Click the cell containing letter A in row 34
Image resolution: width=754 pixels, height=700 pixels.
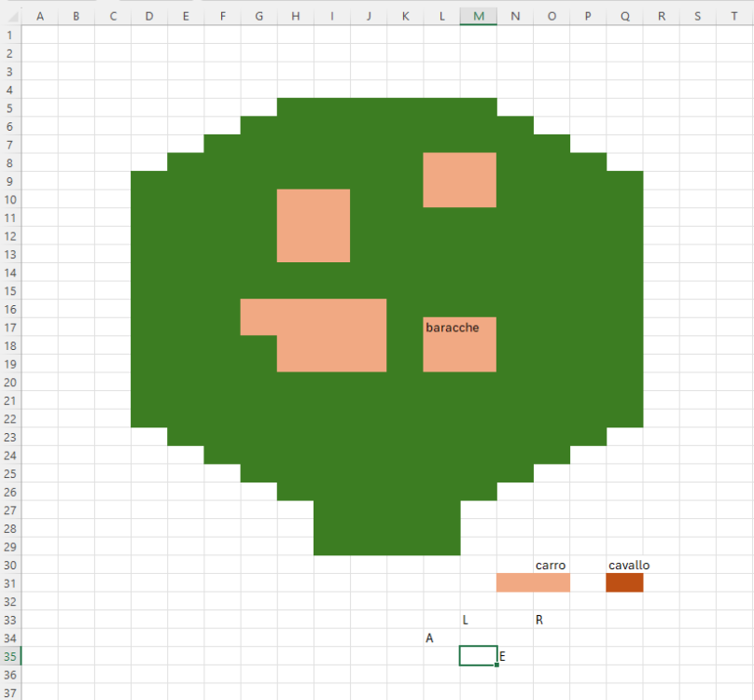441,638
